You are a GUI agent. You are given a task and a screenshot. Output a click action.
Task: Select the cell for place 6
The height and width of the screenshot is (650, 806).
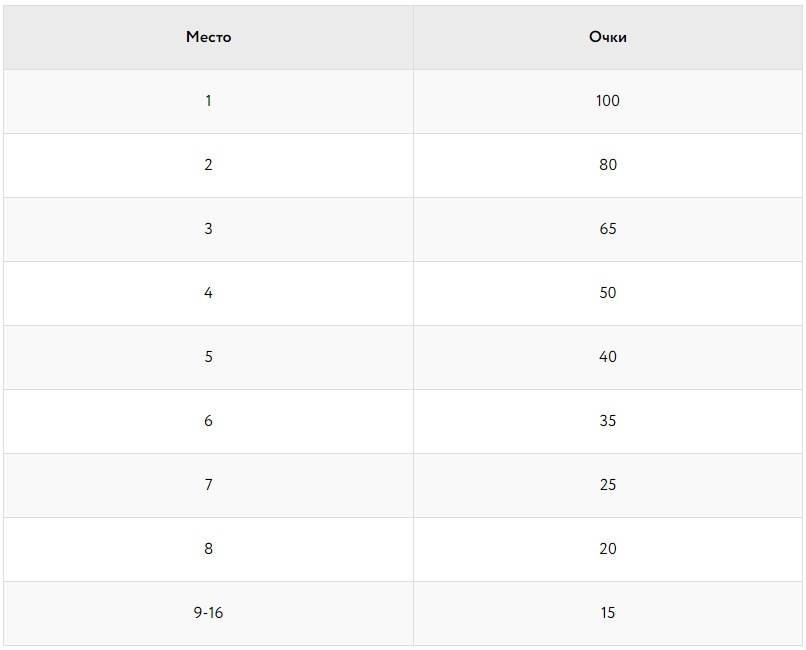(208, 421)
